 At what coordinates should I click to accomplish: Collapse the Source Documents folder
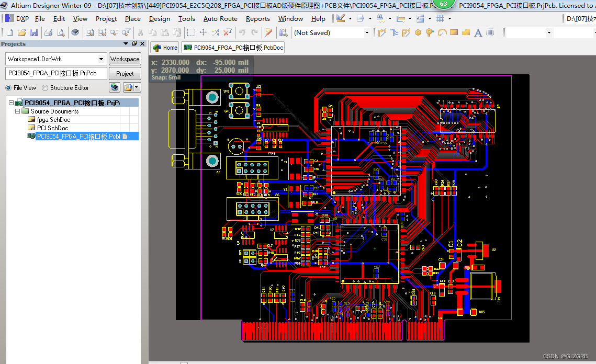click(17, 111)
